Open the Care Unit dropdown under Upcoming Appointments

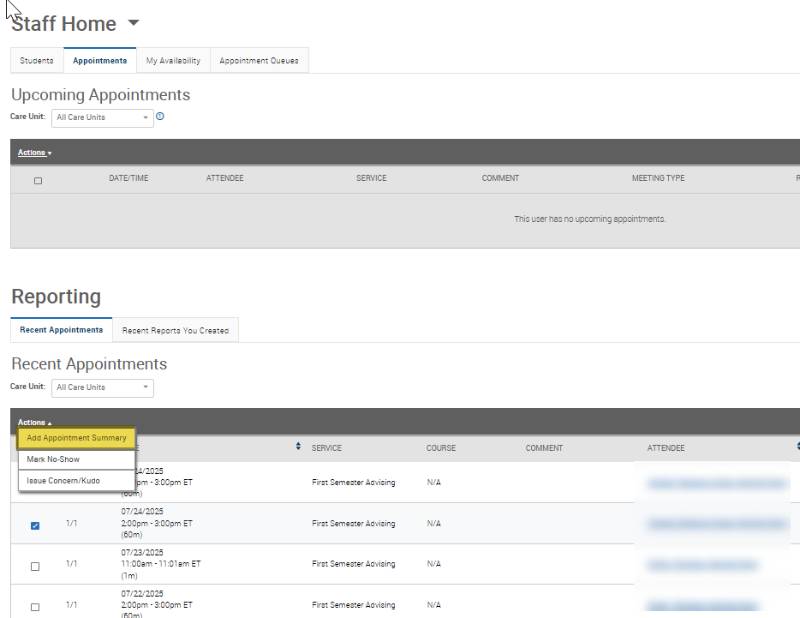pyautogui.click(x=103, y=118)
